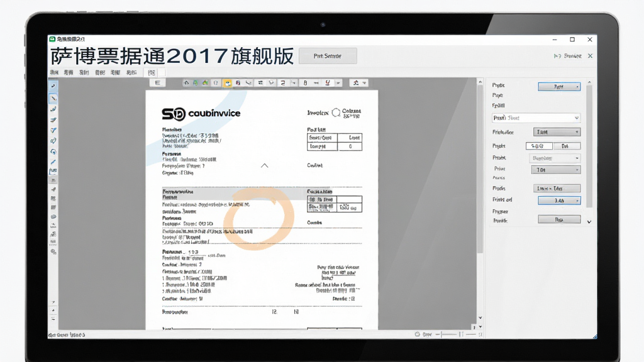The image size is (644, 362).
Task: Click the right panel scrollbar down chevron
Action: (x=589, y=222)
